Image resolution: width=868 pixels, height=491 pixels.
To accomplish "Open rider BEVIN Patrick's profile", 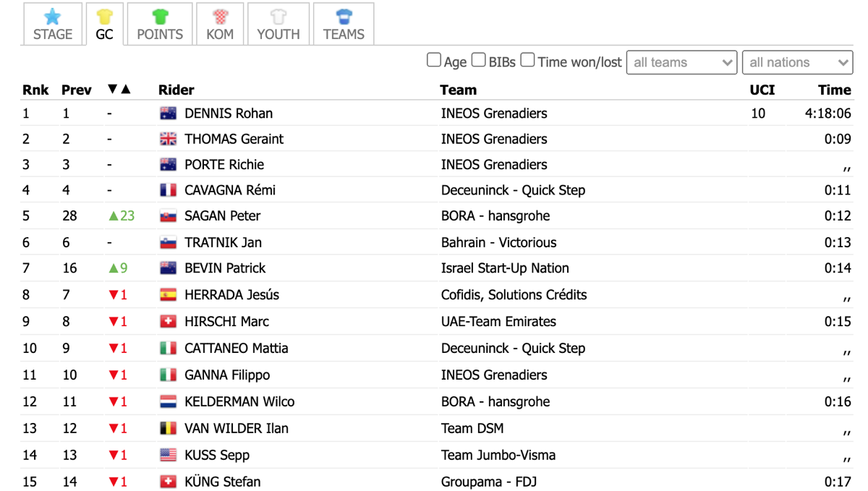I will 225,268.
